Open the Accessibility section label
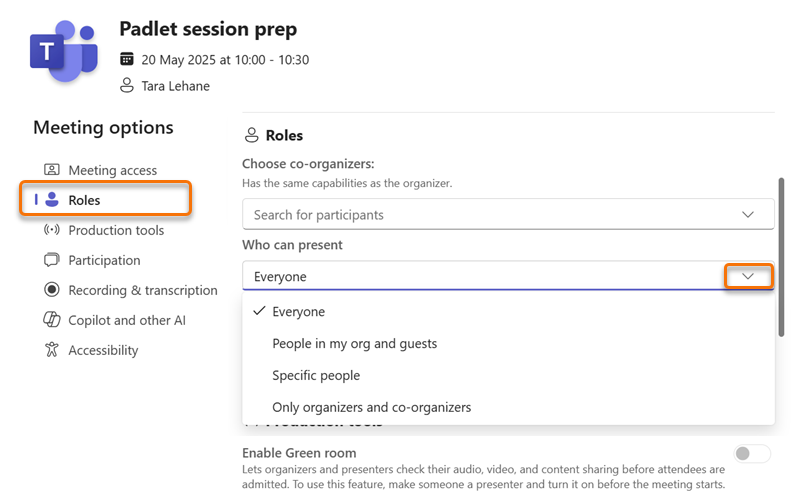Viewport: 800px width, 503px height. pos(103,350)
